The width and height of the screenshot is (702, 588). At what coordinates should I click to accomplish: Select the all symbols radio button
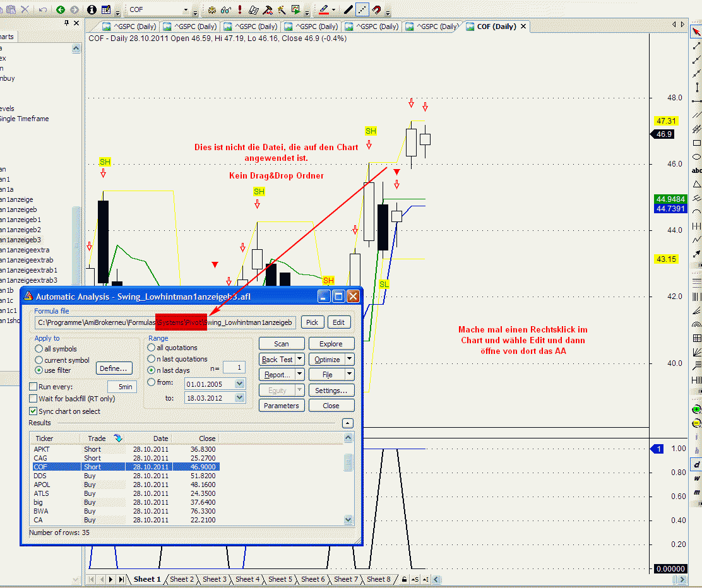coord(39,349)
